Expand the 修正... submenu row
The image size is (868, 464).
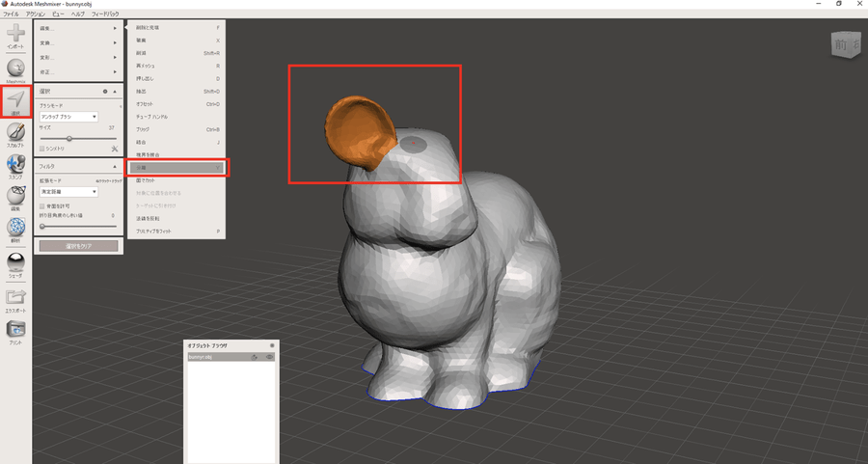pyautogui.click(x=78, y=72)
